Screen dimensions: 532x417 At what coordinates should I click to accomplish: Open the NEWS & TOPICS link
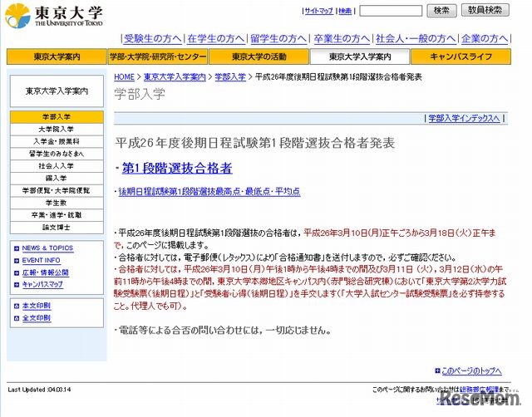point(47,248)
